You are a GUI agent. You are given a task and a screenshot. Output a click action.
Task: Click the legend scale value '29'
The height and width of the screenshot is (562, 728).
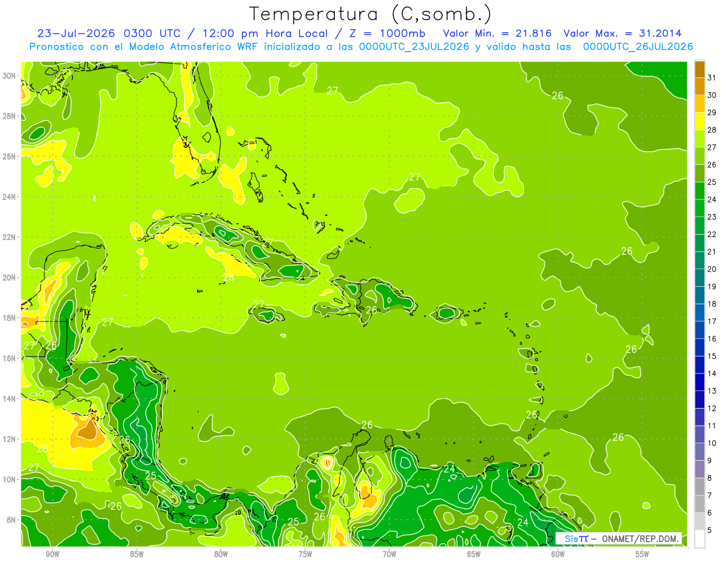point(712,113)
